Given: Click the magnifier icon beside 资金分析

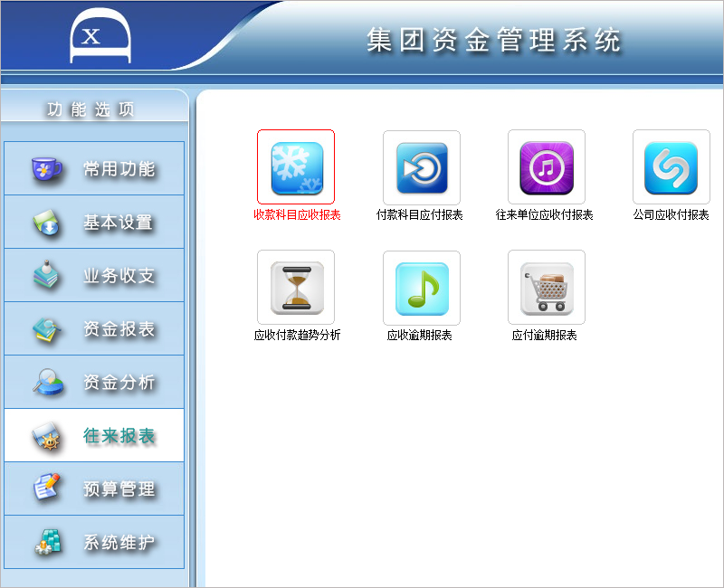Looking at the screenshot, I should pyautogui.click(x=48, y=382).
